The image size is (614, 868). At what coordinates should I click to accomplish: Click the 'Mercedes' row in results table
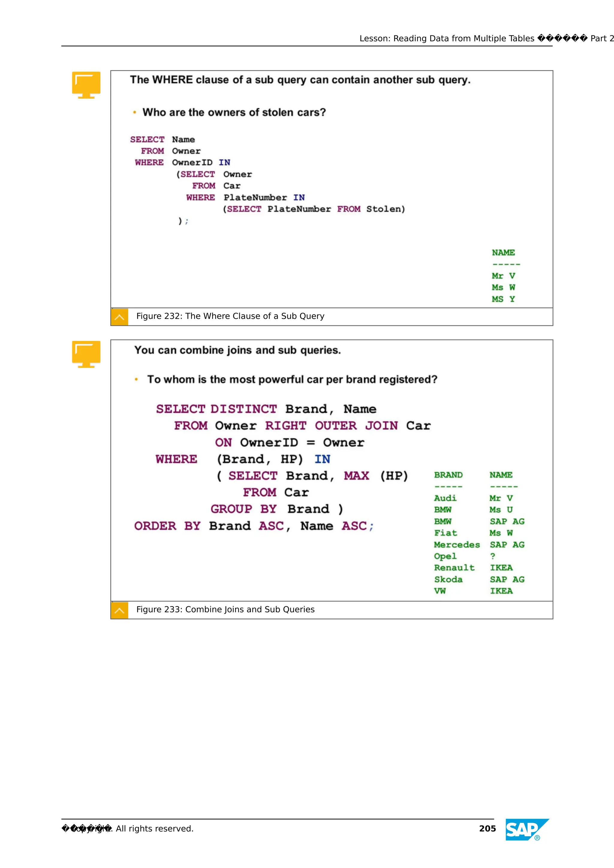[457, 545]
